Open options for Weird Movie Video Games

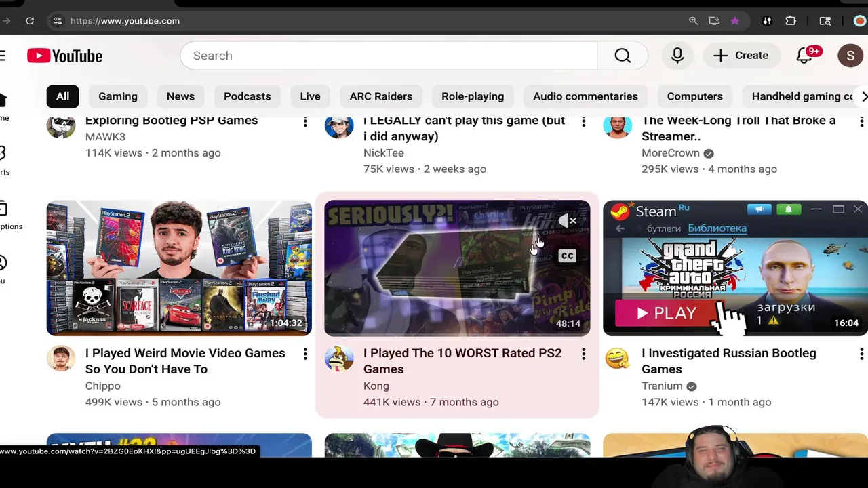point(305,354)
